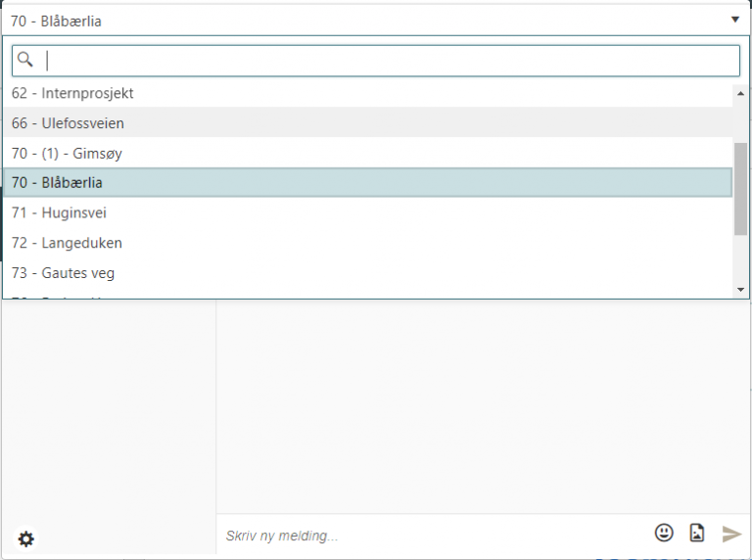Click the magnifying glass search icon
The image size is (752, 560).
point(25,61)
